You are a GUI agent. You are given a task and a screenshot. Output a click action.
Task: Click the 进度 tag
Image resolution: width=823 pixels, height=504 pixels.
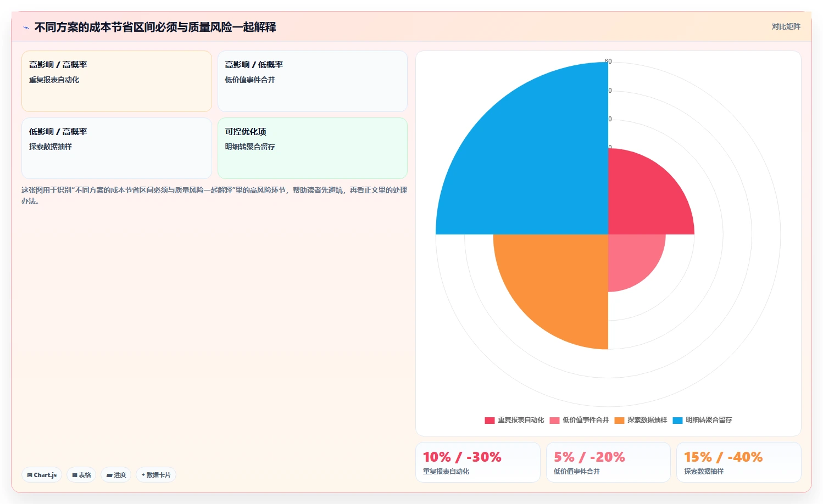point(116,475)
